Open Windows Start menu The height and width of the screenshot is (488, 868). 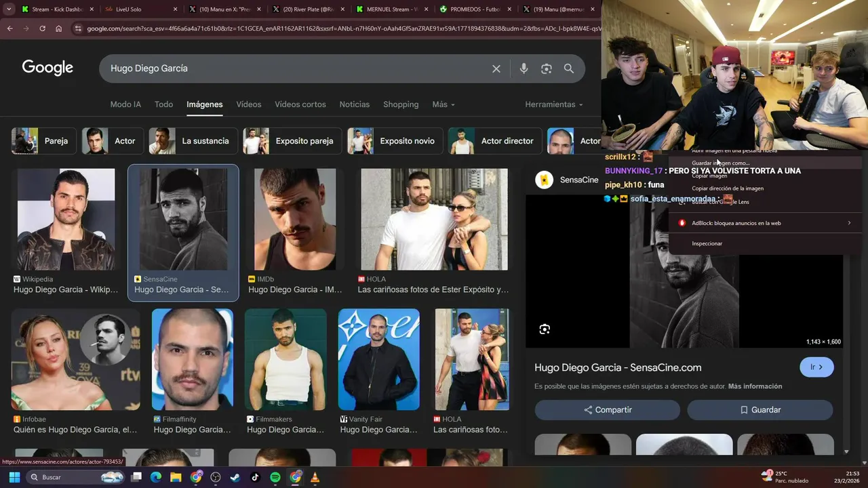click(x=14, y=477)
